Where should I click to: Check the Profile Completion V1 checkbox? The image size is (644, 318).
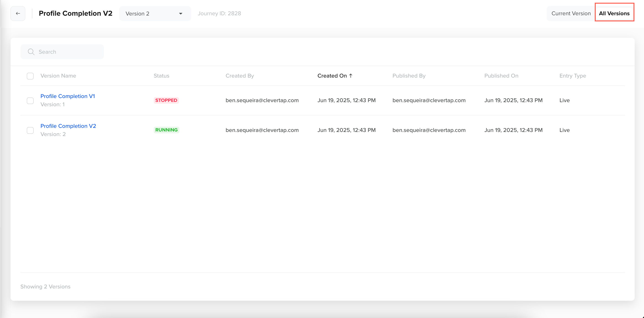click(x=30, y=101)
